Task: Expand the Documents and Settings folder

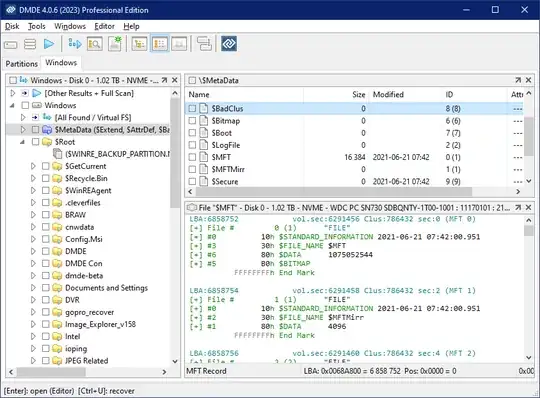Action: pyautogui.click(x=33, y=288)
